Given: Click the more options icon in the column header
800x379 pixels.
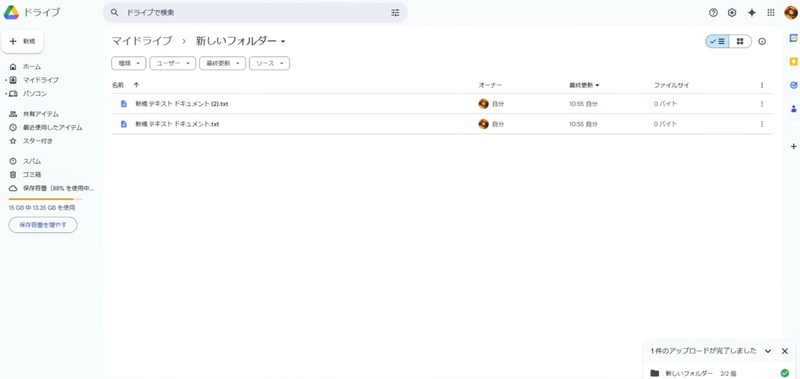Looking at the screenshot, I should coord(762,85).
